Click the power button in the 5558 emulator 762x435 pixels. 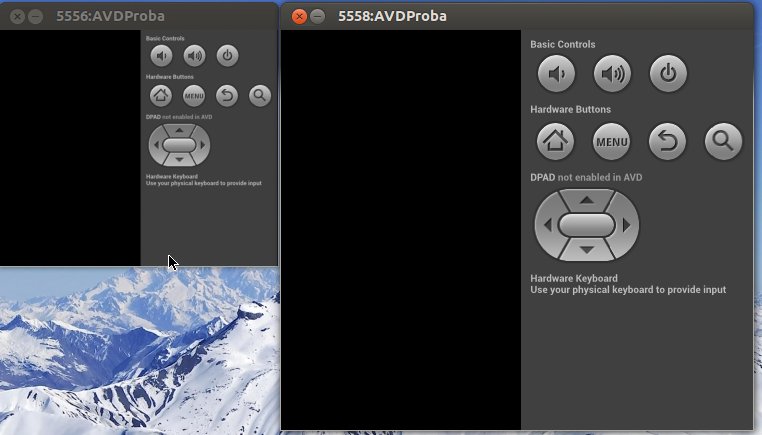(x=668, y=74)
